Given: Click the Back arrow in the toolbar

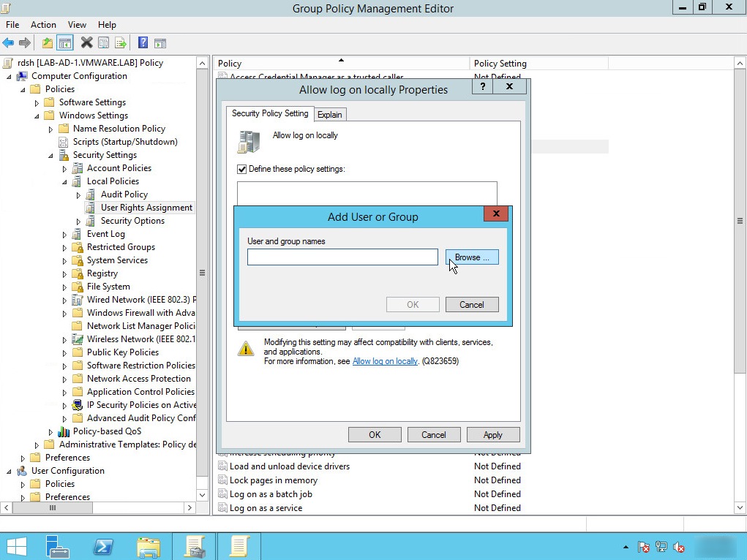Looking at the screenshot, I should click(x=9, y=43).
